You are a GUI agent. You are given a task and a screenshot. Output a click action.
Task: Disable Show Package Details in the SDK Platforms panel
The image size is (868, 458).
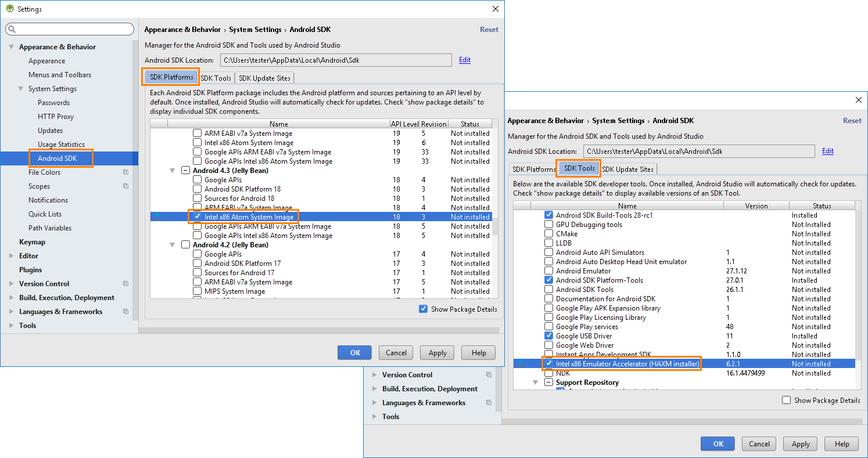(x=424, y=309)
